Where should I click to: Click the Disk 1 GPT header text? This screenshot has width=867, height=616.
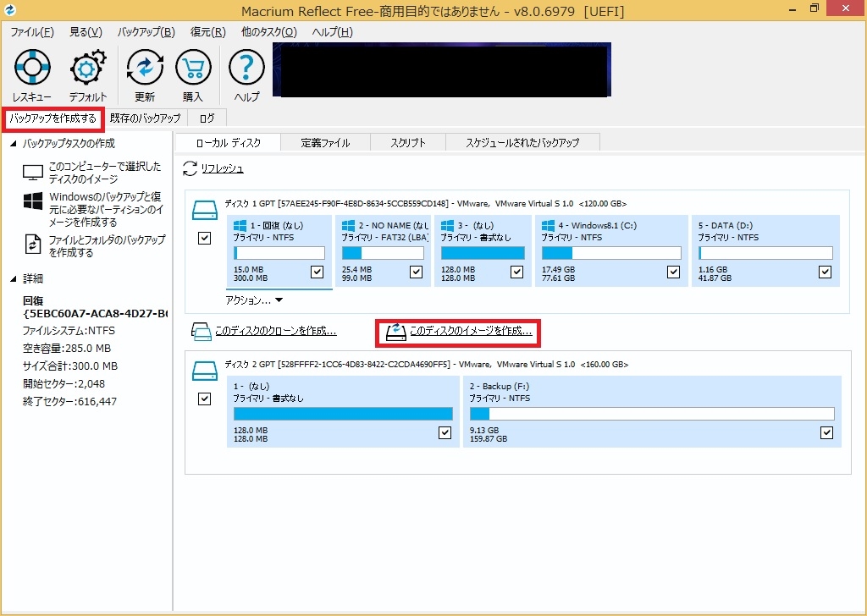point(426,203)
